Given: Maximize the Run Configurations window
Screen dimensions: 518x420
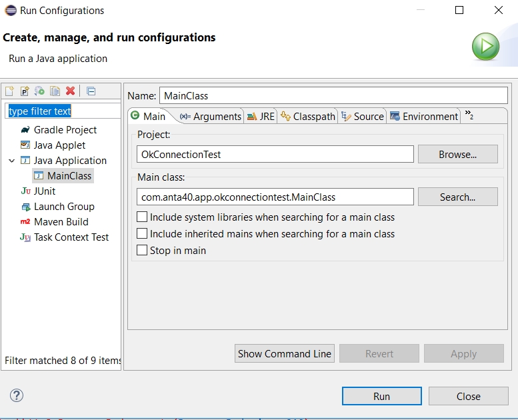Looking at the screenshot, I should pos(459,10).
